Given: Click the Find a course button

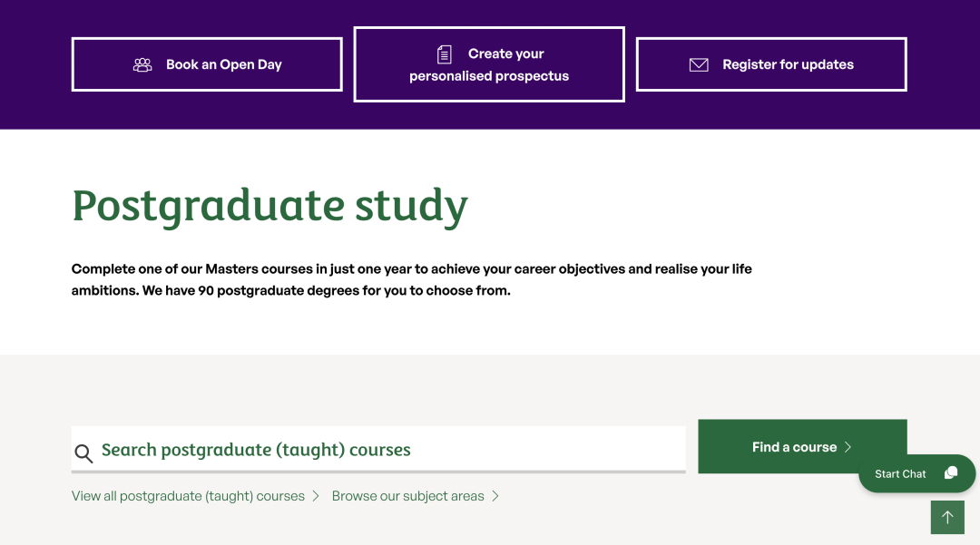Looking at the screenshot, I should [x=802, y=446].
